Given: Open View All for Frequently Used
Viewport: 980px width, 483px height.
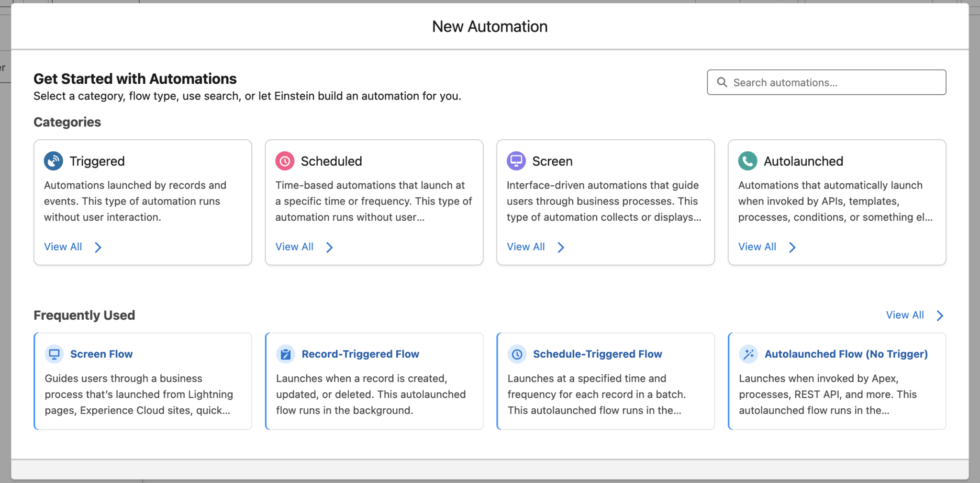Looking at the screenshot, I should (x=904, y=315).
